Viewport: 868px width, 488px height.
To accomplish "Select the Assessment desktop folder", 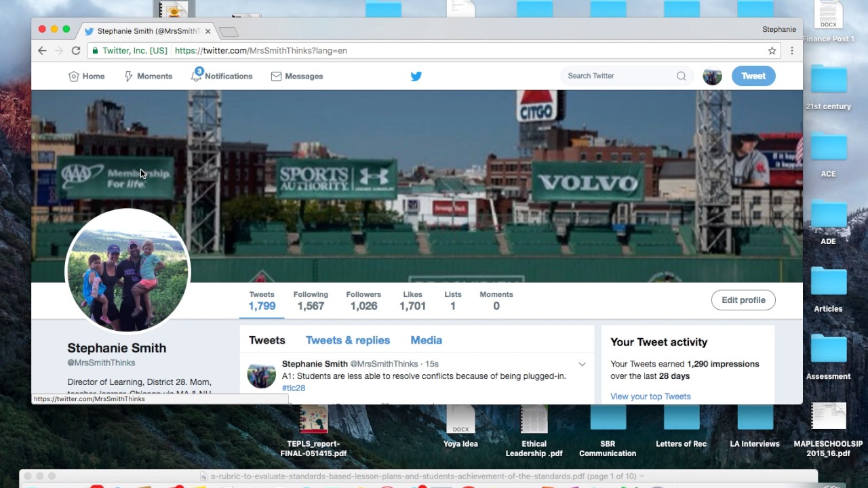I will [x=829, y=357].
